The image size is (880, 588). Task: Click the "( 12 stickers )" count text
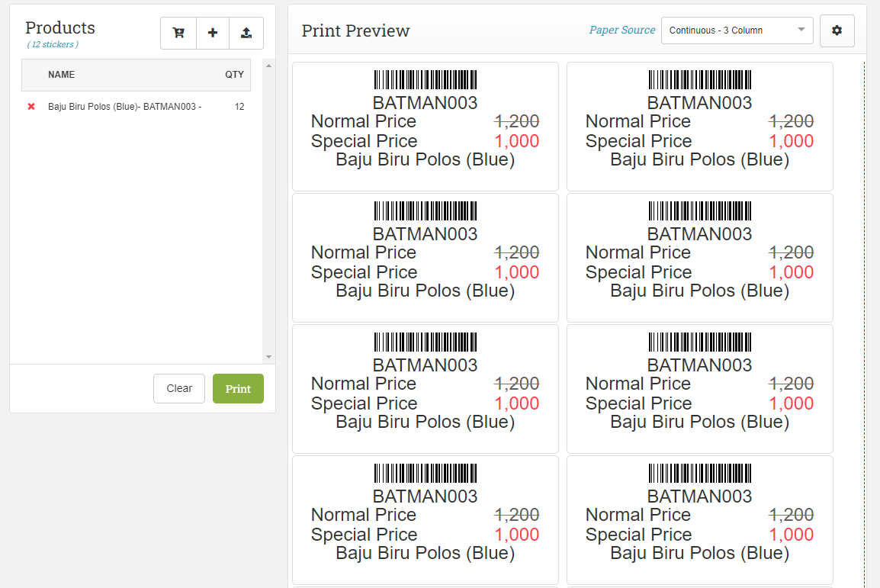pos(53,44)
